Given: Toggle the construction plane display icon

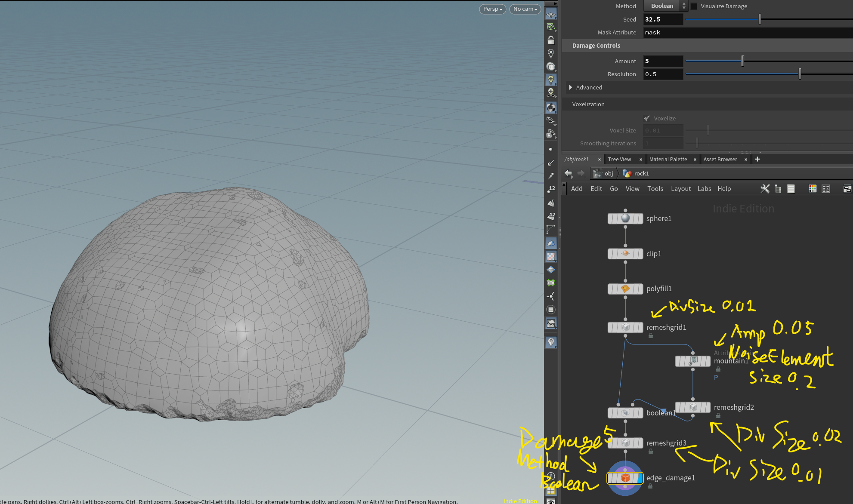Looking at the screenshot, I should pyautogui.click(x=551, y=15).
